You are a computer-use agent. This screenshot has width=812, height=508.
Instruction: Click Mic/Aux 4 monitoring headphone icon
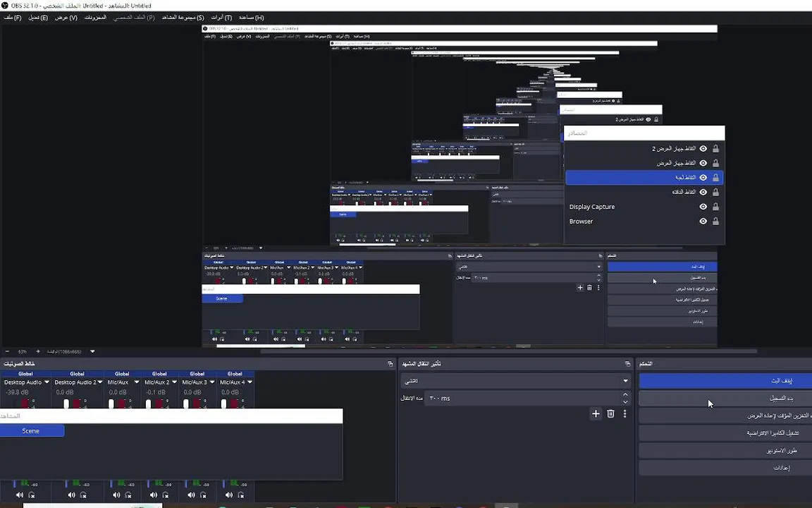pos(241,495)
